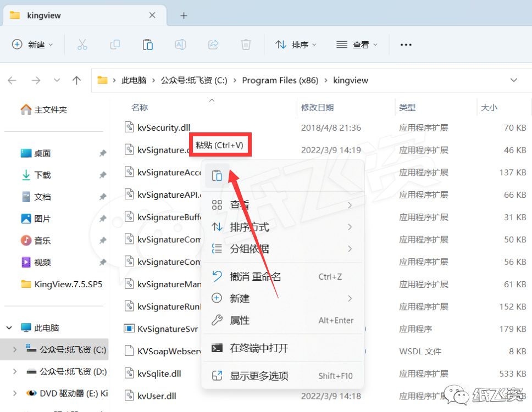Click the Share icon in the toolbar

point(213,44)
